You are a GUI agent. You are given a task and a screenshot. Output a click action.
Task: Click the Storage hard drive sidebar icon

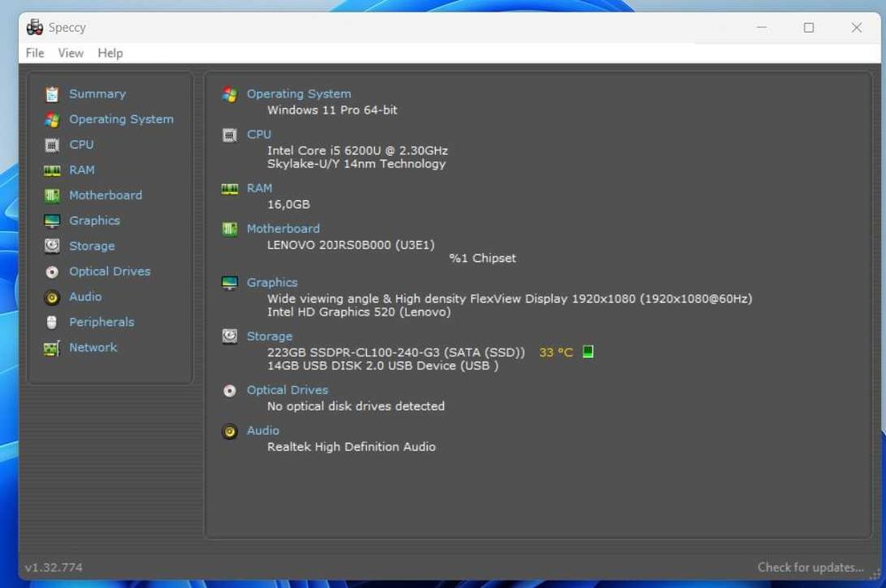[52, 245]
